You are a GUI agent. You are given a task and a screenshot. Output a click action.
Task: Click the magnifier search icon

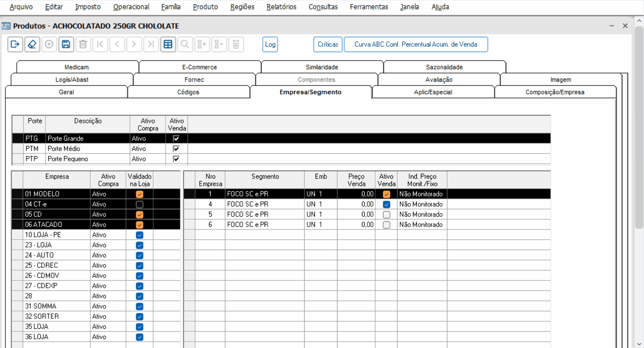click(185, 45)
